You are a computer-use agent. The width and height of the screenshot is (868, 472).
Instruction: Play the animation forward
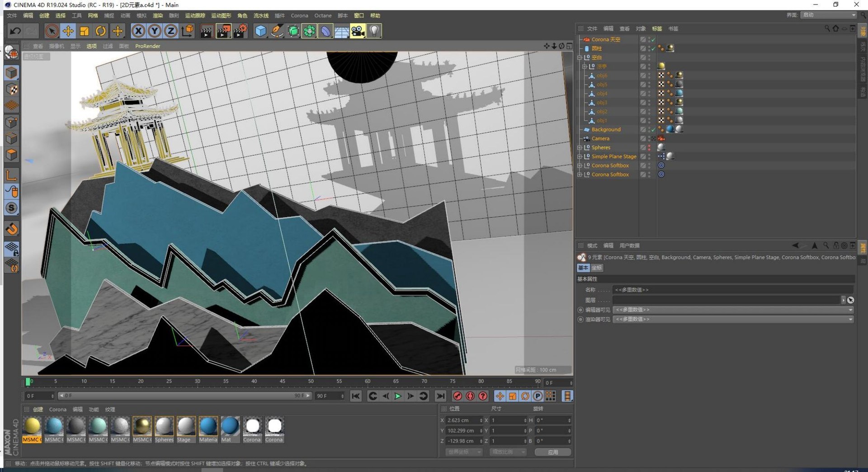(x=398, y=396)
